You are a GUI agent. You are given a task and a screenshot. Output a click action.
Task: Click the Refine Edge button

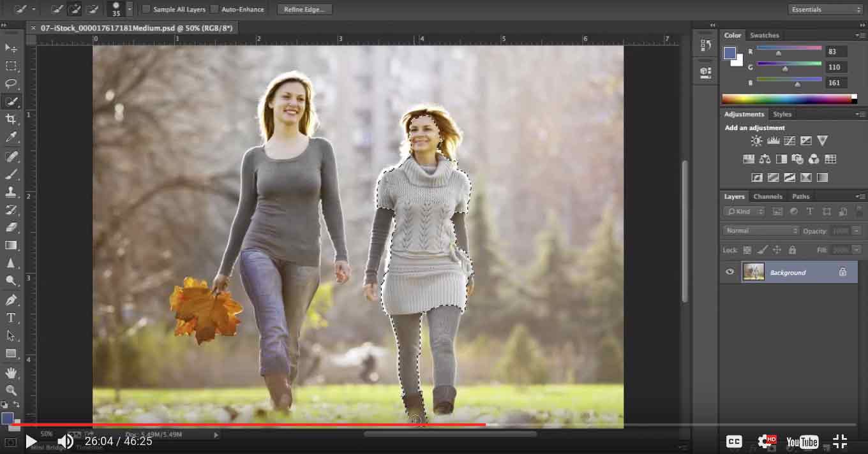click(304, 9)
